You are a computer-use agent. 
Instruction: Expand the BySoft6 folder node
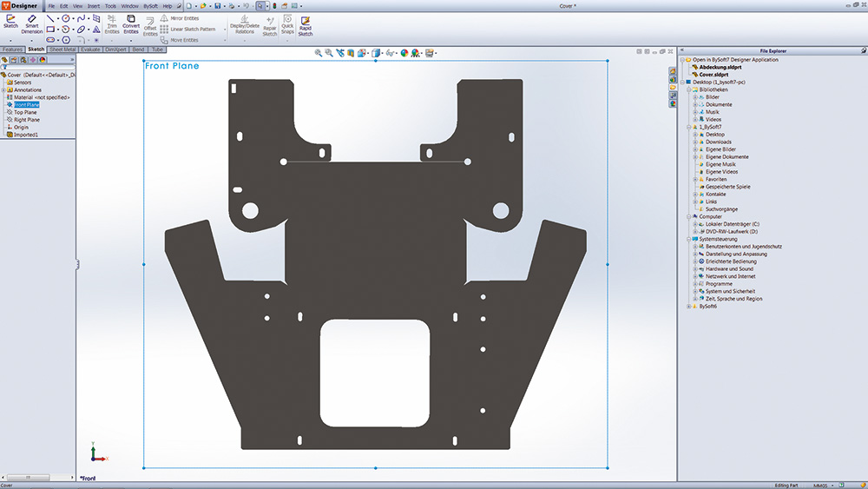(x=689, y=307)
